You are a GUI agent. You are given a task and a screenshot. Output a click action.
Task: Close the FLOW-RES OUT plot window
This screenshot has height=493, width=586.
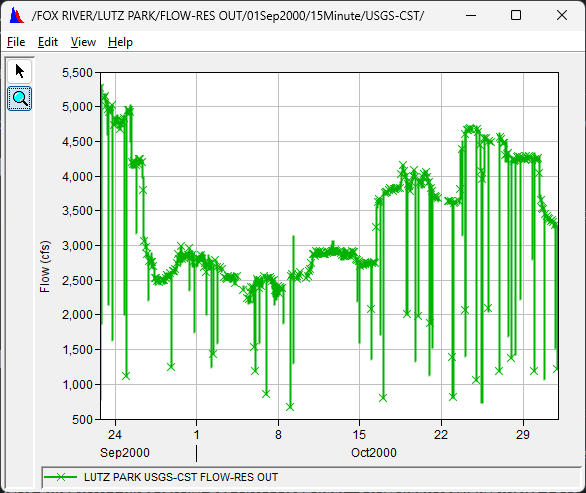562,15
